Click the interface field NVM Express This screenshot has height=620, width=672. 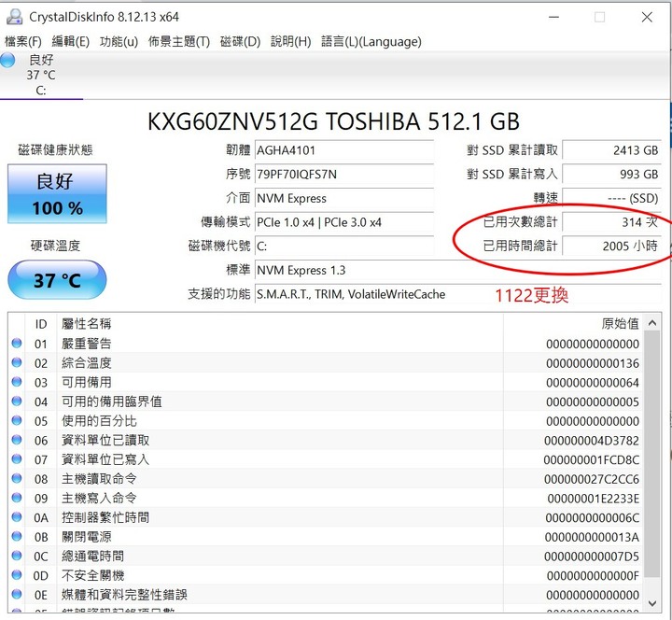[344, 199]
